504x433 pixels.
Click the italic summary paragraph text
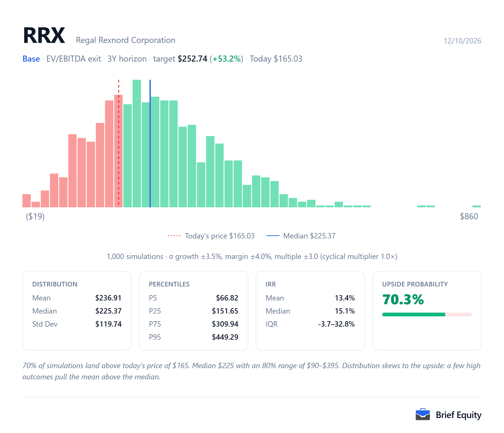[252, 371]
